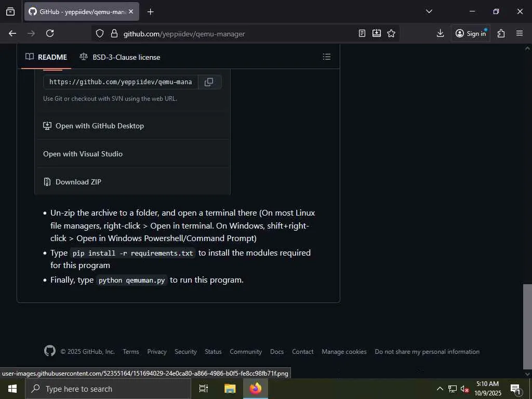Image resolution: width=532 pixels, height=399 pixels.
Task: Click the clone URL text field
Action: click(x=121, y=82)
